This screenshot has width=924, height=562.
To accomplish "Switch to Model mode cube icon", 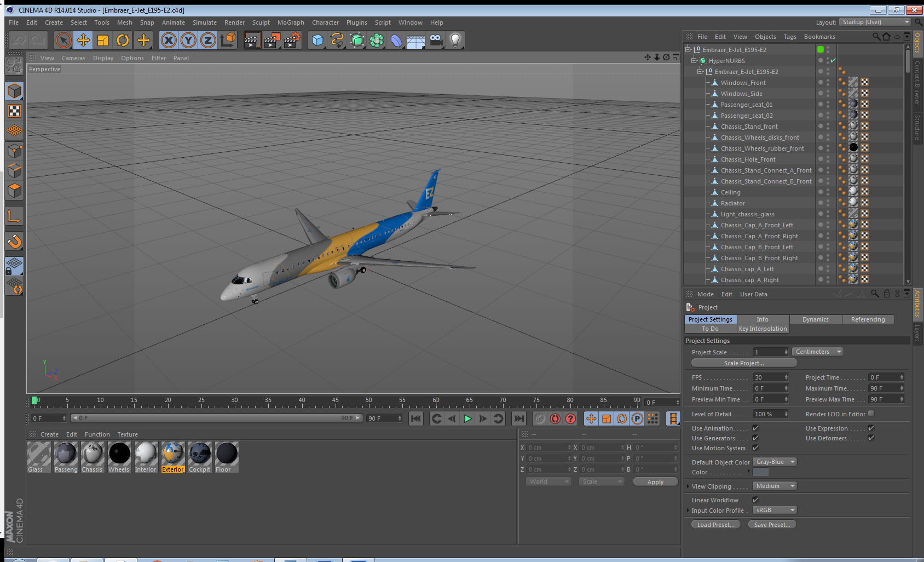I will [x=14, y=91].
